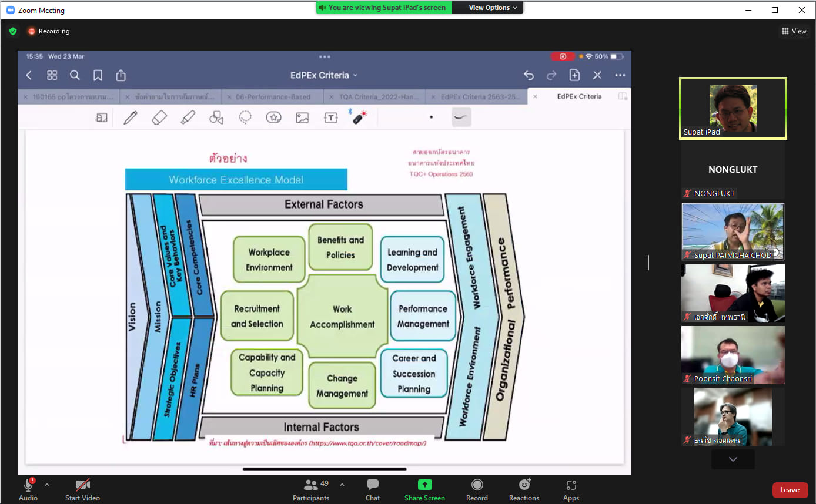Select the NONGLUKT participant tile
The height and width of the screenshot is (504, 816).
coord(733,170)
